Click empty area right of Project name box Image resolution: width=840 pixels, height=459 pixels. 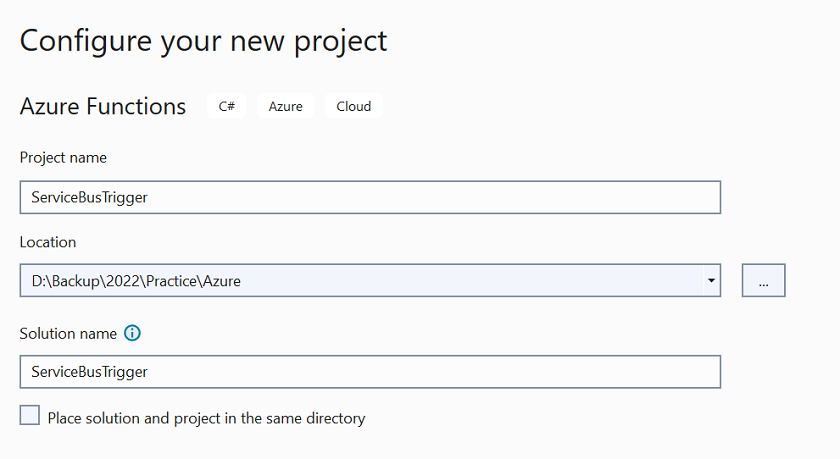[x=779, y=197]
